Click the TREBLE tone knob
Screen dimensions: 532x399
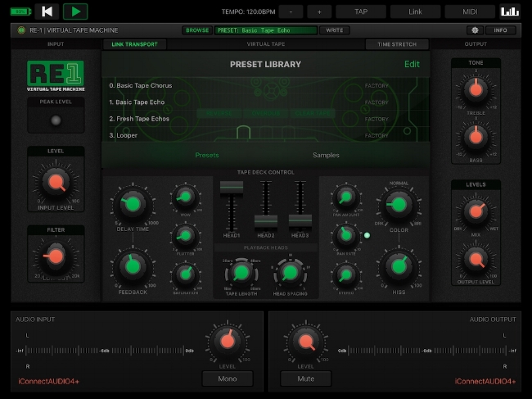click(476, 89)
